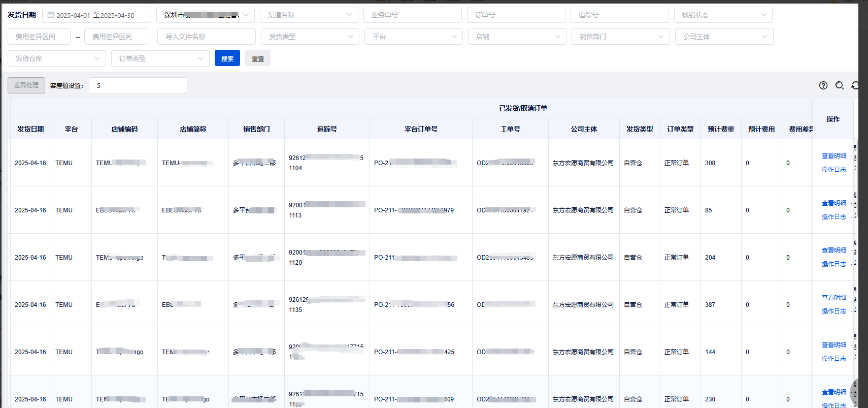Click the 容差值设置 input field
868x408 pixels.
click(138, 85)
